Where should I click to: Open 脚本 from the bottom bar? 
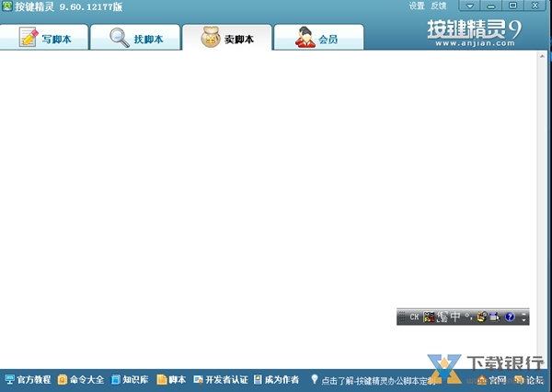[171, 380]
